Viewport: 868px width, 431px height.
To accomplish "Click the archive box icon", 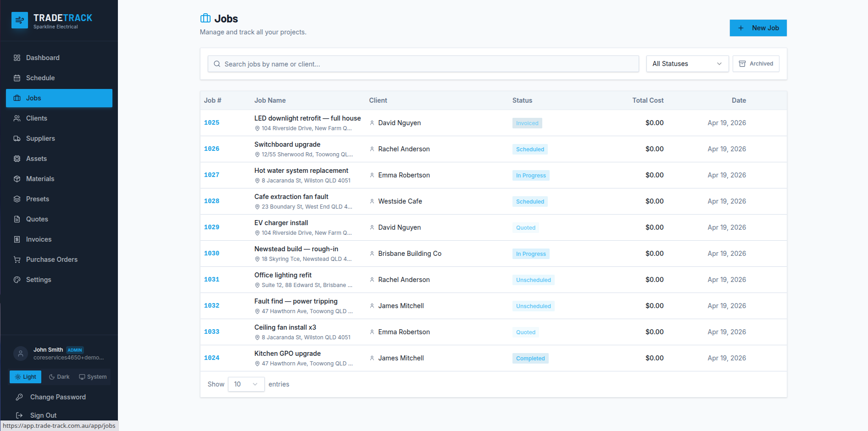I will 742,64.
